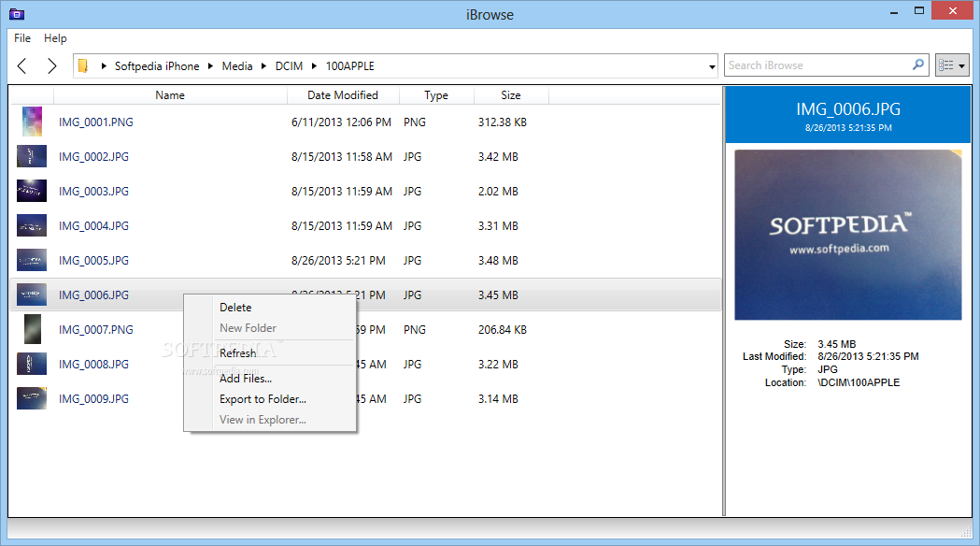Navigate to Media breadcrumb
This screenshot has height=546, width=980.
pyautogui.click(x=237, y=65)
